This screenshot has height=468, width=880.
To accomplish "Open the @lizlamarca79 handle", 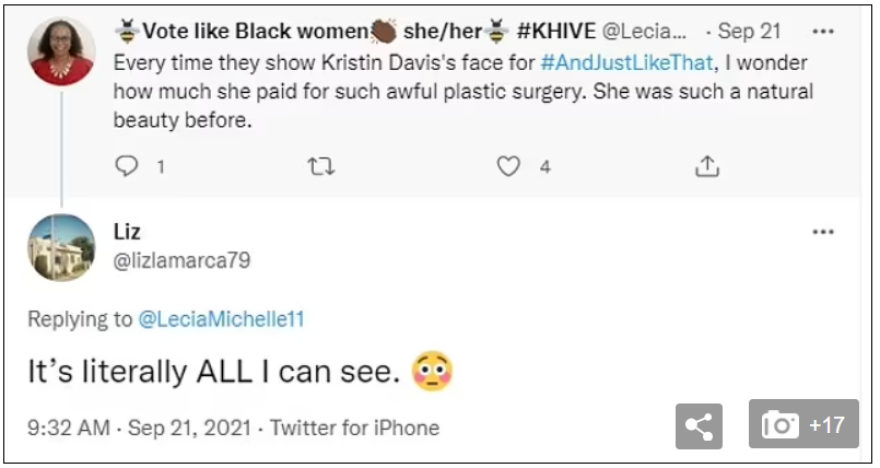I will coord(181,260).
